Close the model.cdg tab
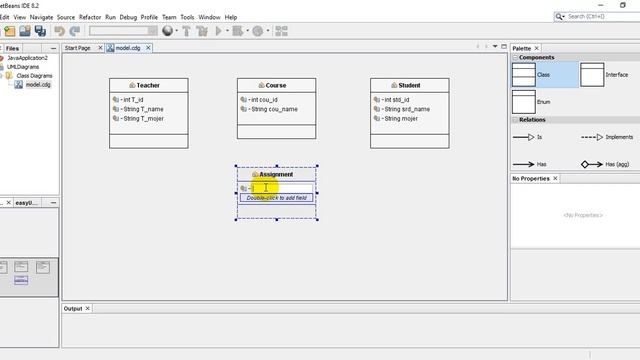Image resolution: width=640 pixels, height=360 pixels. point(148,48)
